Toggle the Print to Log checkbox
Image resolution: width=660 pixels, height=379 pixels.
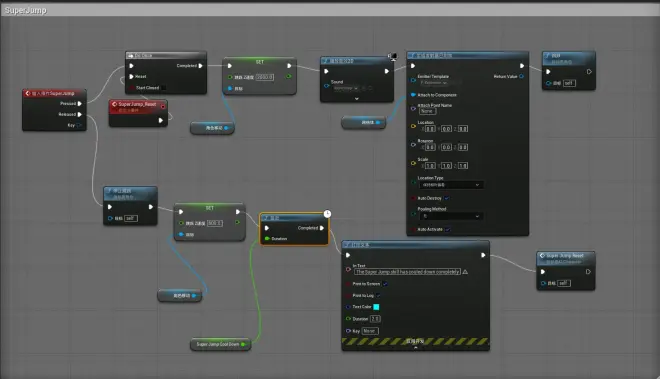click(378, 296)
